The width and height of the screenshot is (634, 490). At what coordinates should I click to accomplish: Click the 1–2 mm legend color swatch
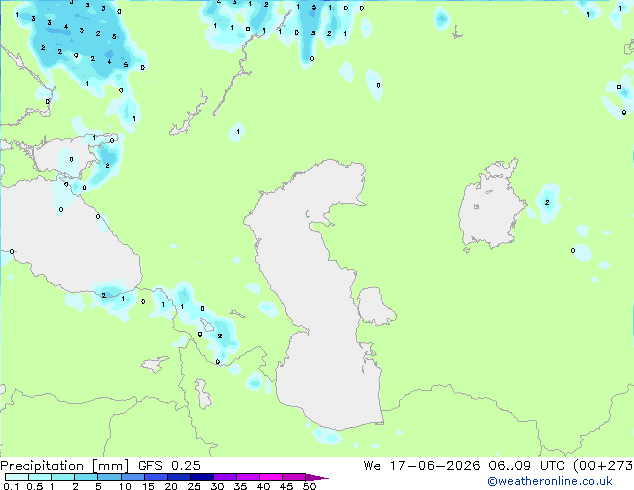63,477
